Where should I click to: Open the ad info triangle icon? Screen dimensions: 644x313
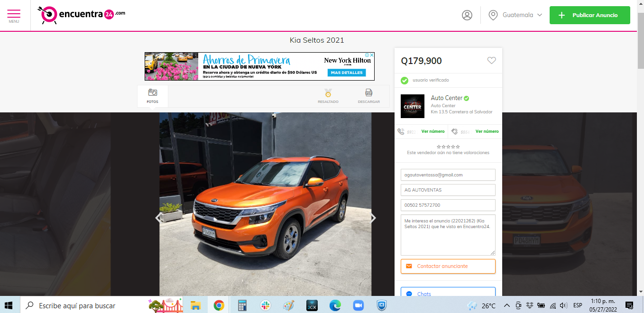pyautogui.click(x=367, y=55)
